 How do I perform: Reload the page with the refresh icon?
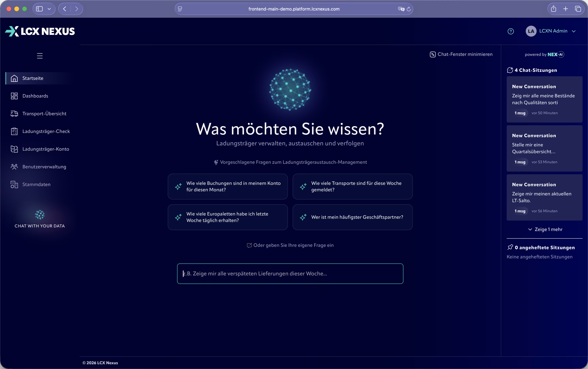tap(409, 9)
